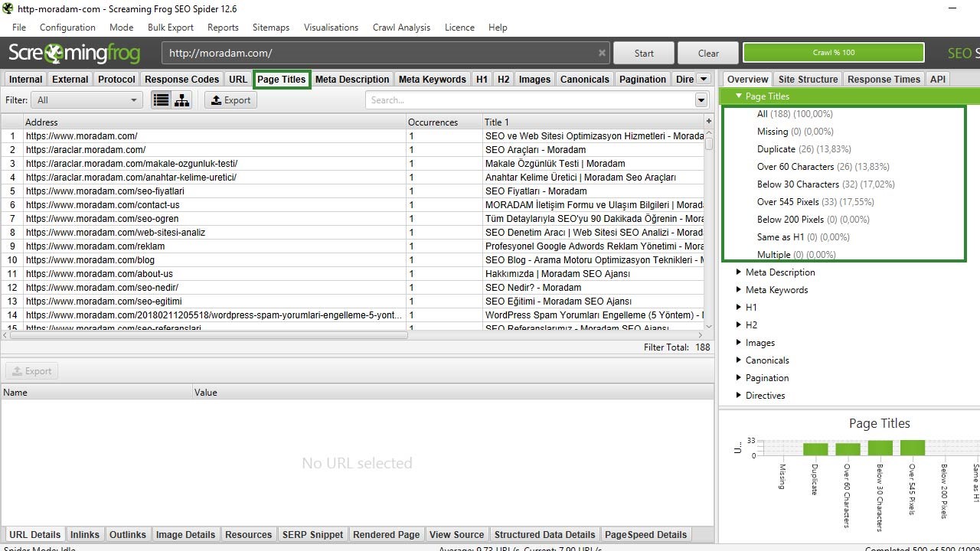Open the Help menu
The width and height of the screenshot is (980, 551).
[498, 27]
